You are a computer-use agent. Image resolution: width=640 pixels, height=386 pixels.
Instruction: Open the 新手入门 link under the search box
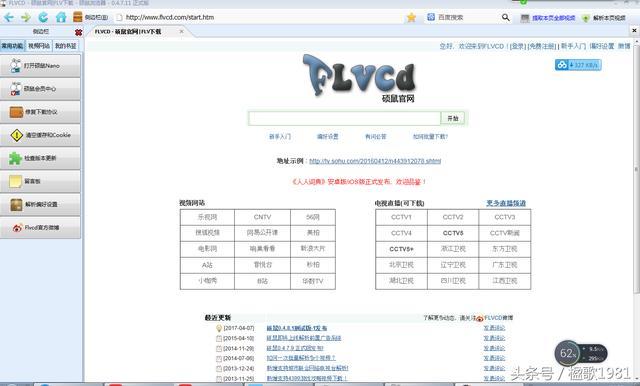click(280, 137)
